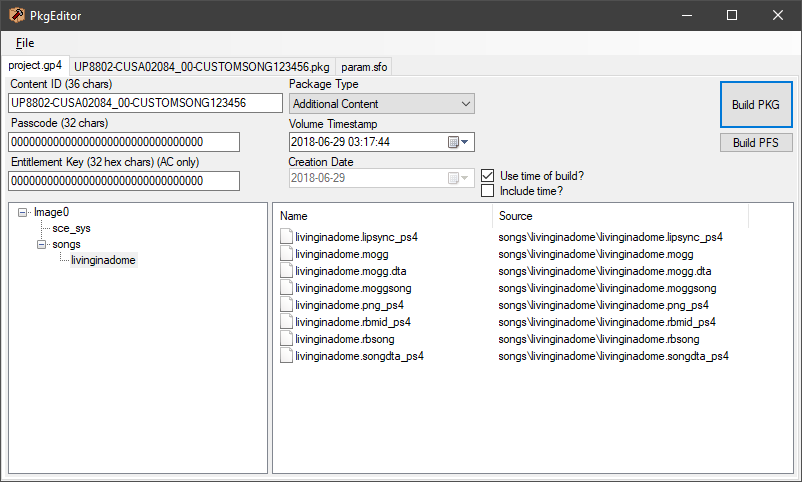Image resolution: width=802 pixels, height=482 pixels.
Task: Click the Passcode input field
Action: tap(124, 142)
